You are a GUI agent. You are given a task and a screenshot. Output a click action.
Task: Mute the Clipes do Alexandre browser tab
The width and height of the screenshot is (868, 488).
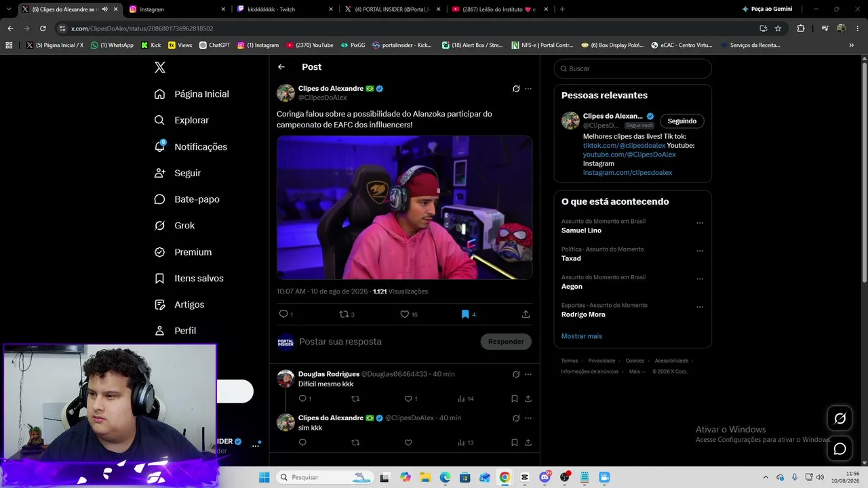[x=104, y=9]
